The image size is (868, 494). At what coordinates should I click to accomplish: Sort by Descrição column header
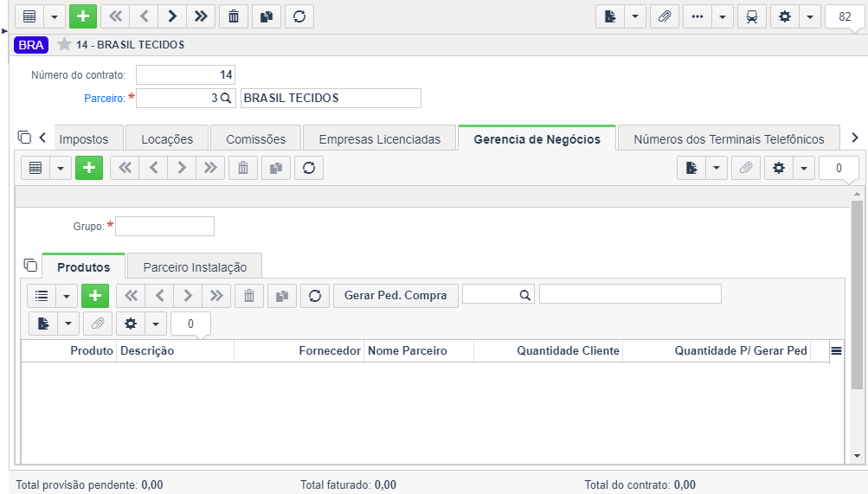[x=175, y=350]
